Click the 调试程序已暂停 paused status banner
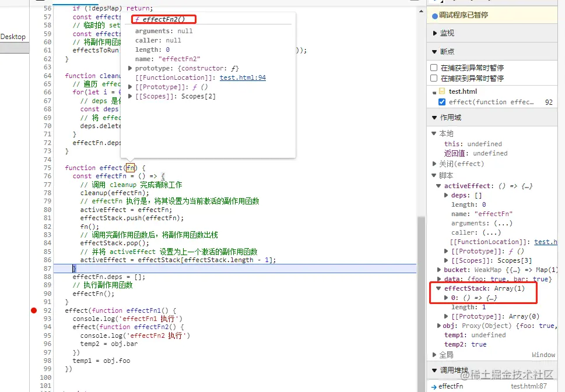Screen dimensions: 565x392 [492, 15]
